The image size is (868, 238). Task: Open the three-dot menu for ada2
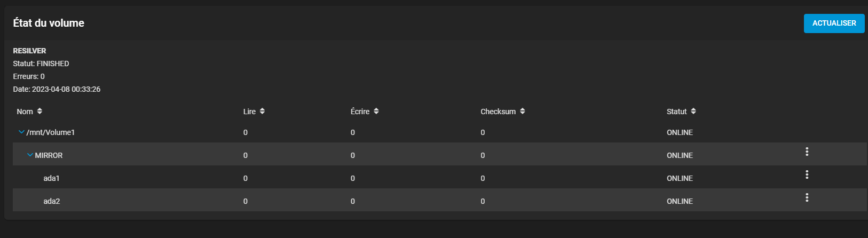coord(807,197)
